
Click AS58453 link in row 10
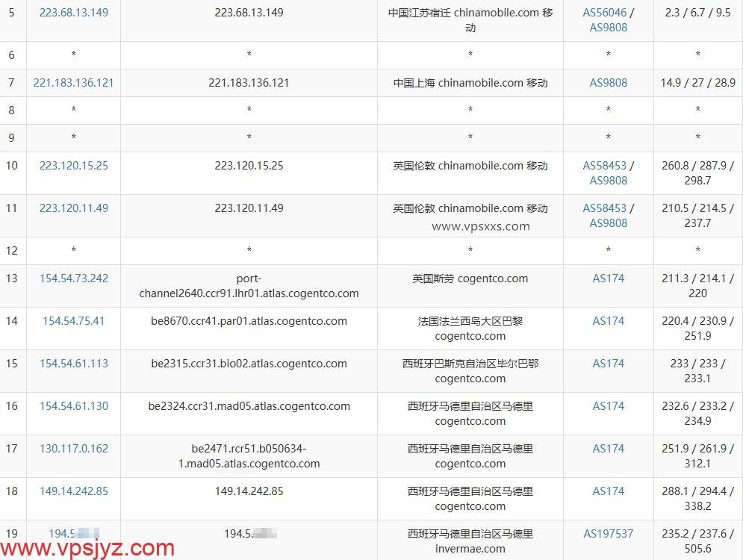pyautogui.click(x=606, y=166)
